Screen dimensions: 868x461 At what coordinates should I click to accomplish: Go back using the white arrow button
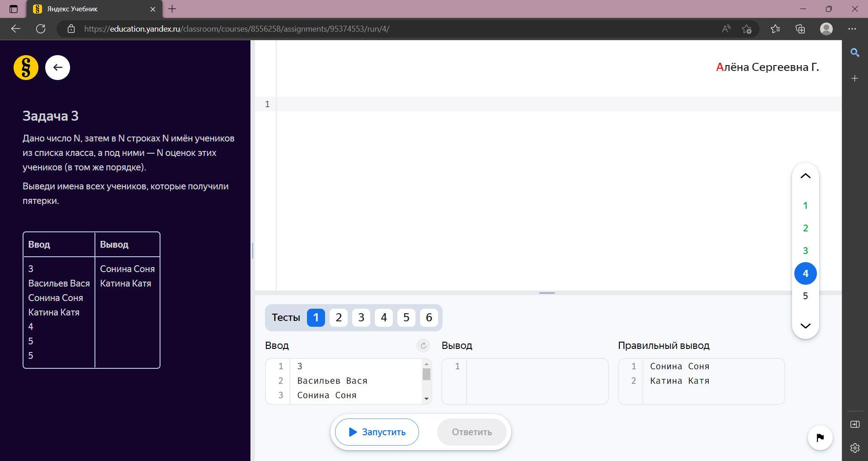point(57,68)
